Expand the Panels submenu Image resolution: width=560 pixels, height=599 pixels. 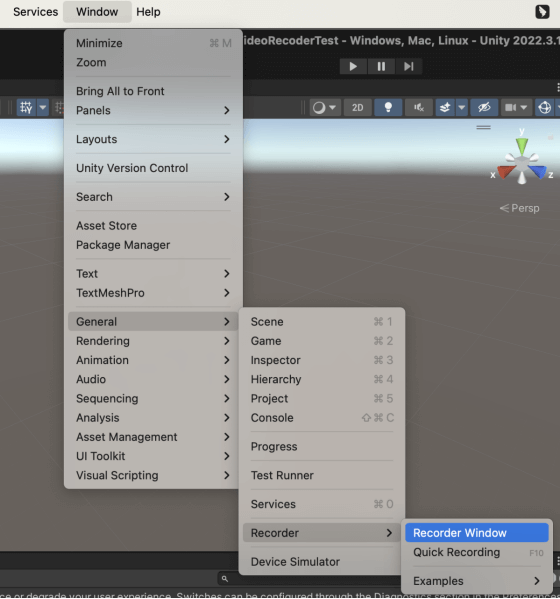click(x=153, y=110)
